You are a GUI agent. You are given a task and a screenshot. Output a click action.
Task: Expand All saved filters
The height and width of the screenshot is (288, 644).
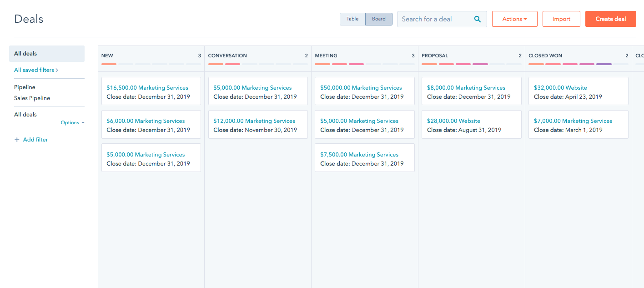[x=36, y=70]
